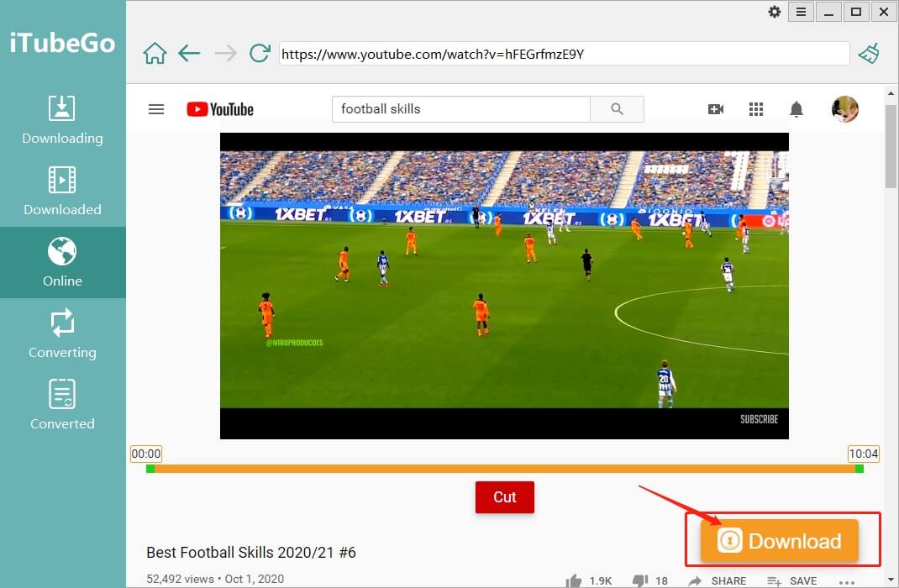Navigate back with the left arrow
Viewport: 899px width, 588px height.
point(189,54)
